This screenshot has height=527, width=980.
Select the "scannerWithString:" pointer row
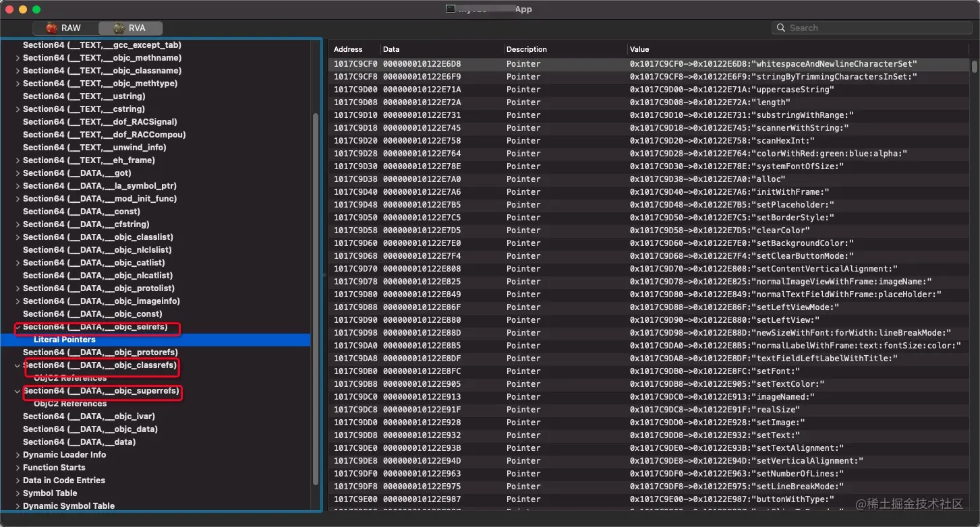coord(650,128)
